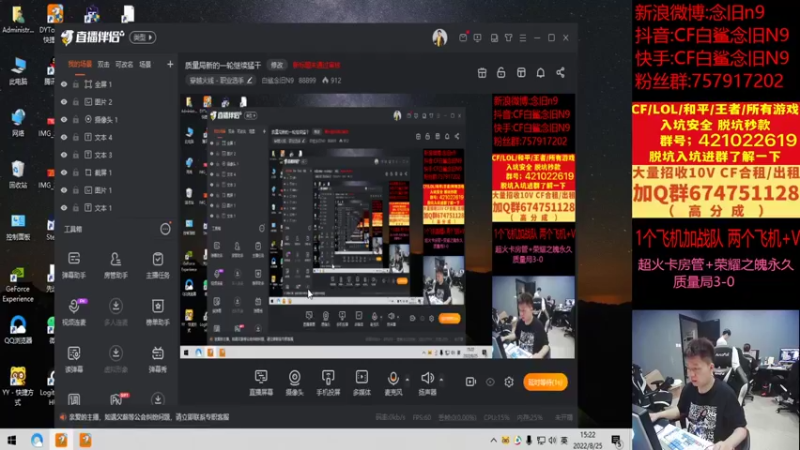Mute the 麦克风 microphone
Screen dimensions: 800x450
393,383
